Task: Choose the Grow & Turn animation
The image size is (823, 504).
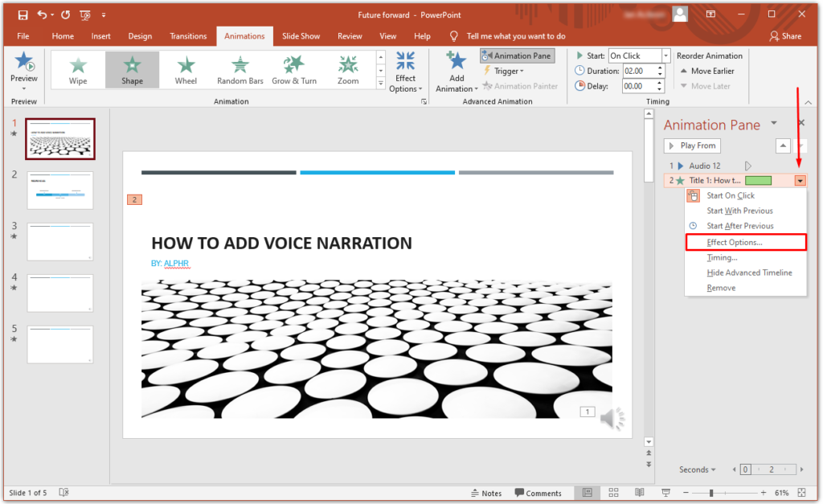Action: [294, 70]
